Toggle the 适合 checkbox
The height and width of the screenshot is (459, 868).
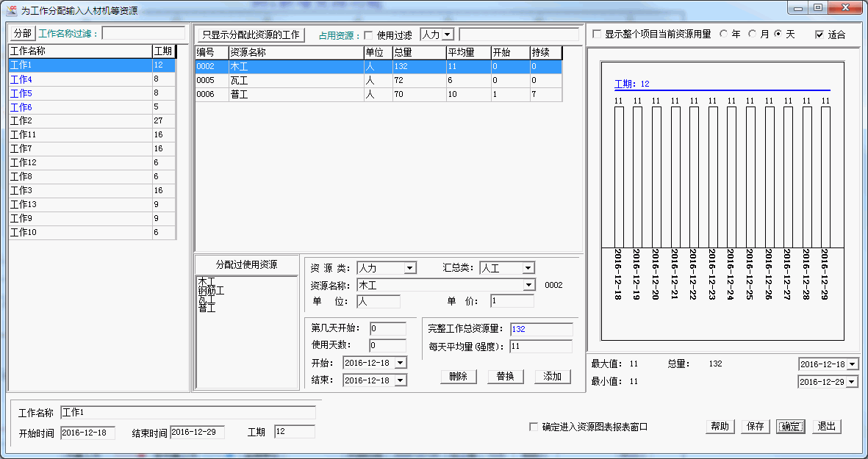819,35
